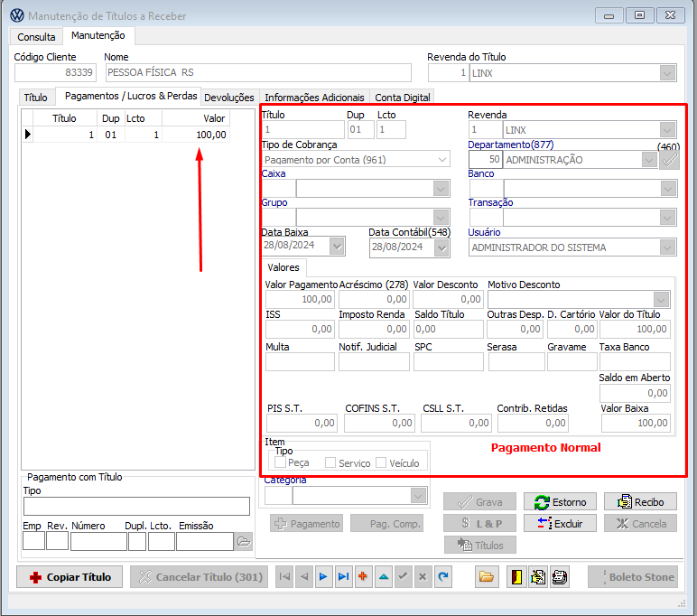
Task: Switch to the Consulta tab
Action: click(x=36, y=37)
